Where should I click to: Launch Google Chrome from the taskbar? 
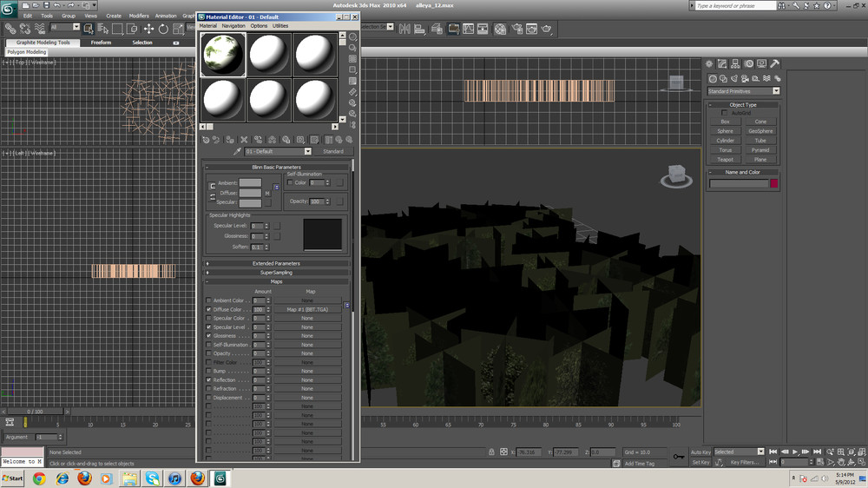pos(38,478)
